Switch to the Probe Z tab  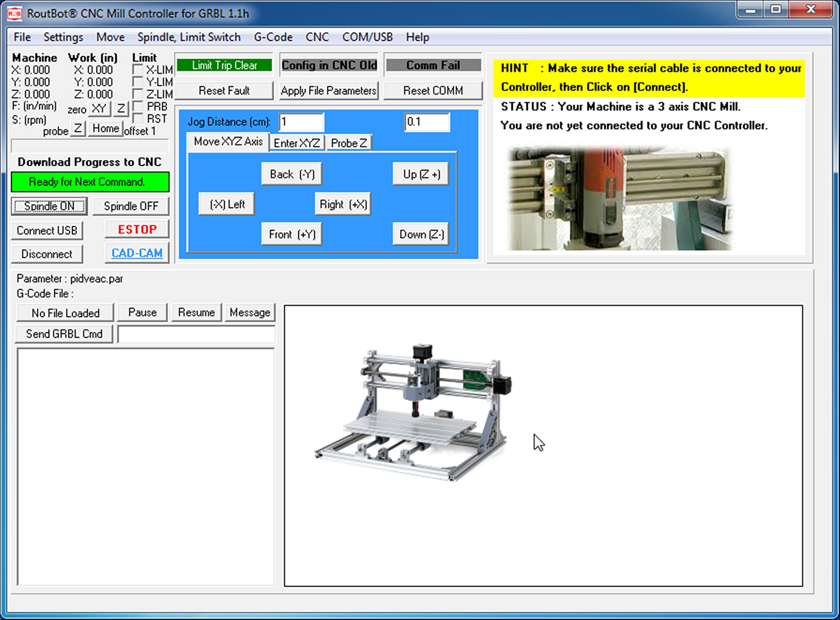[349, 143]
